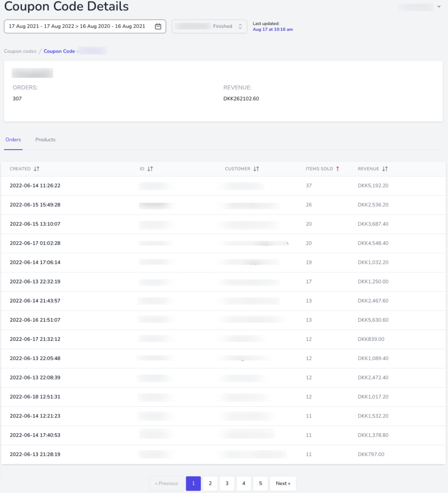Click the date range selector field
The height and width of the screenshot is (493, 448).
[x=85, y=26]
